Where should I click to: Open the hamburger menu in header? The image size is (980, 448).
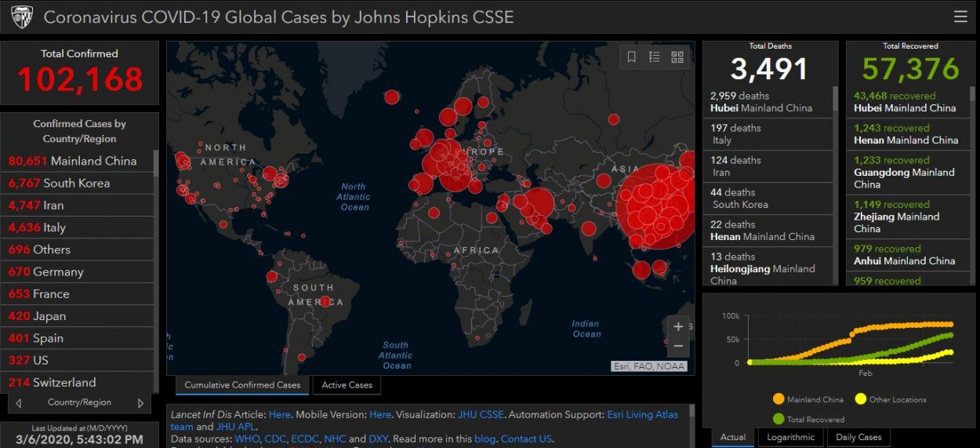pos(960,16)
